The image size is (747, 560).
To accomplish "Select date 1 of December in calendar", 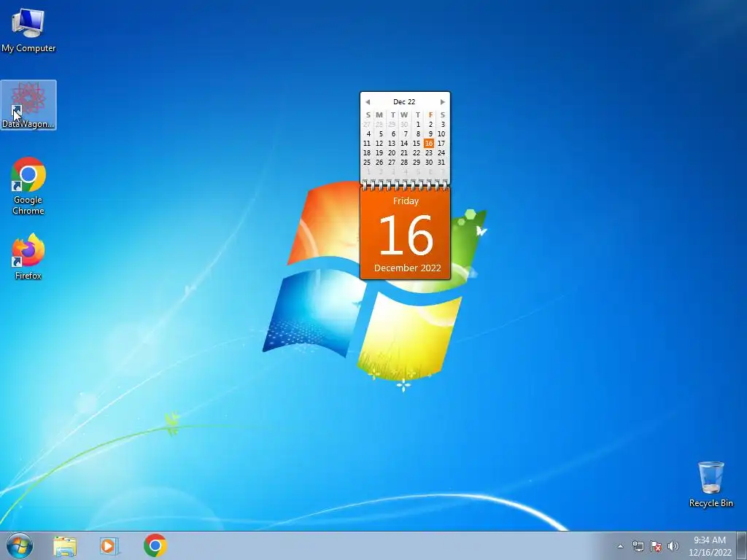I will [418, 124].
